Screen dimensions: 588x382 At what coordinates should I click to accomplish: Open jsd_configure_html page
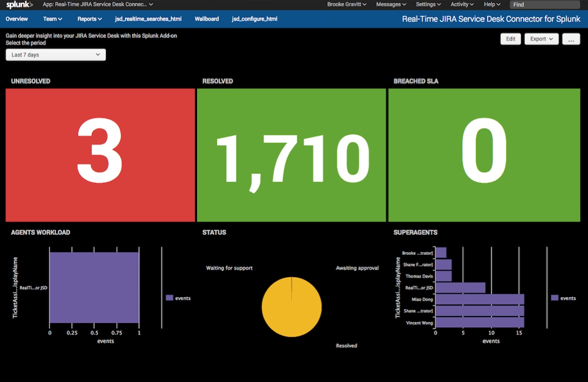(254, 19)
